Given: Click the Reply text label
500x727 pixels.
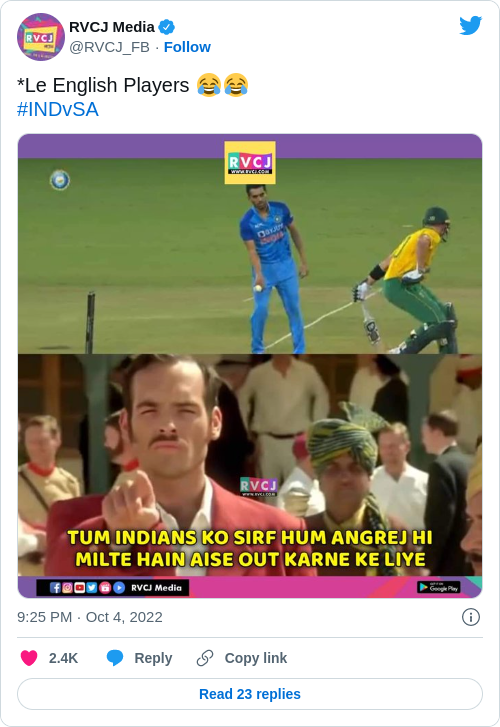Looking at the screenshot, I should pos(153,658).
